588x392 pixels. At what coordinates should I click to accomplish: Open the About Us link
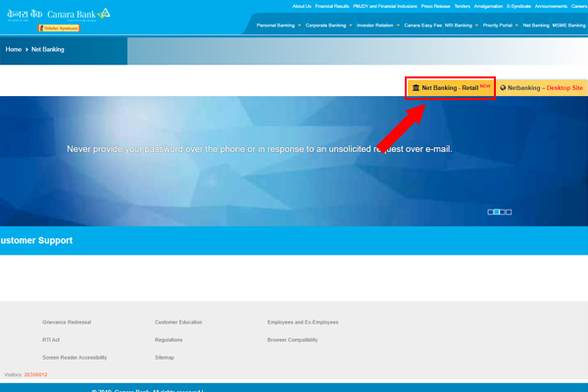[x=302, y=7]
